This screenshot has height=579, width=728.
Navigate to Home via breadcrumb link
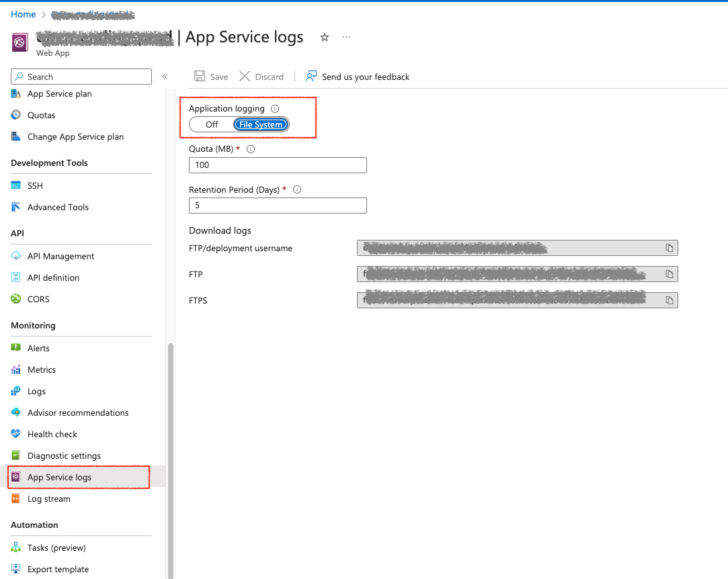[24, 13]
